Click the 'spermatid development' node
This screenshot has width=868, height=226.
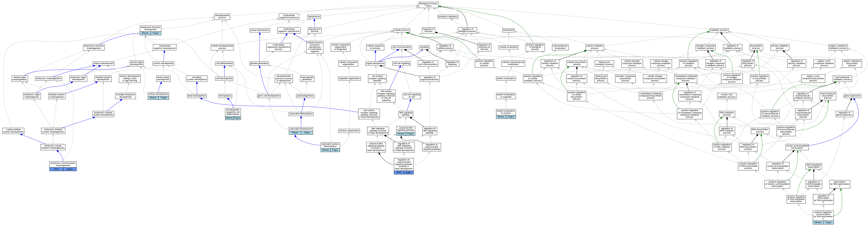pos(301,131)
